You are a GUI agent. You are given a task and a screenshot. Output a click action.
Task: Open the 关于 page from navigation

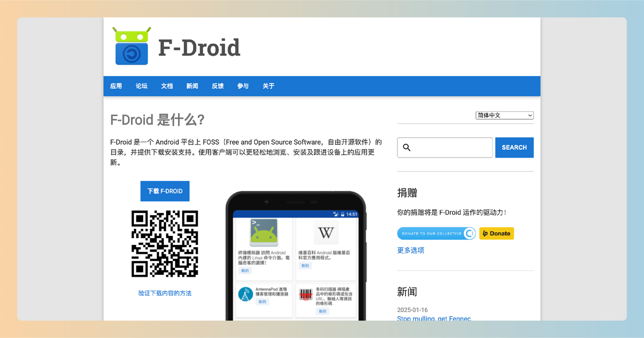click(x=268, y=86)
